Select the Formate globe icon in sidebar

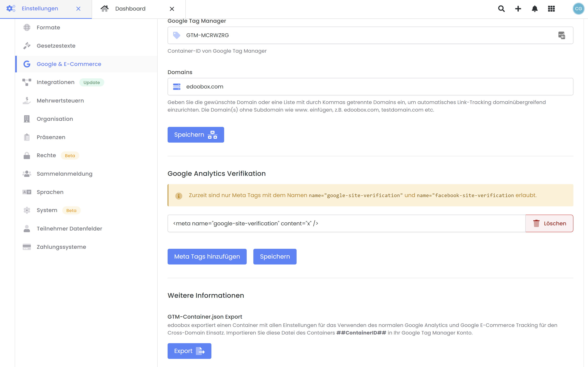coord(27,27)
